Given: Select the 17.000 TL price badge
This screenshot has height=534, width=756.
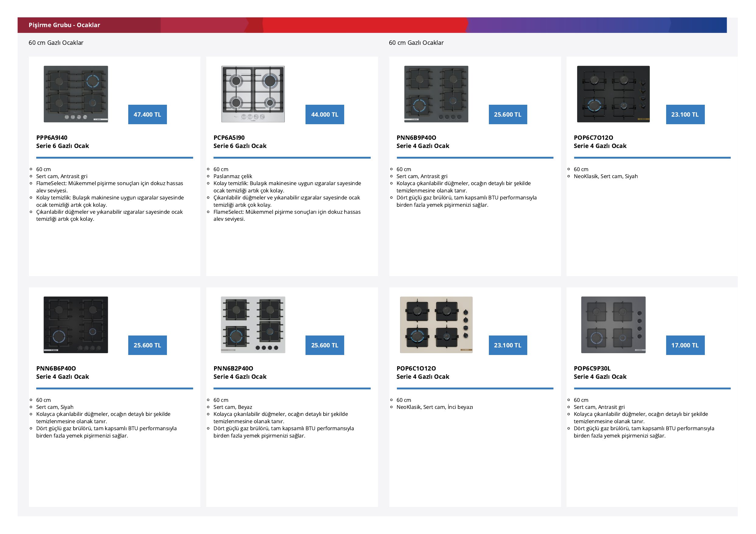Looking at the screenshot, I should point(685,345).
